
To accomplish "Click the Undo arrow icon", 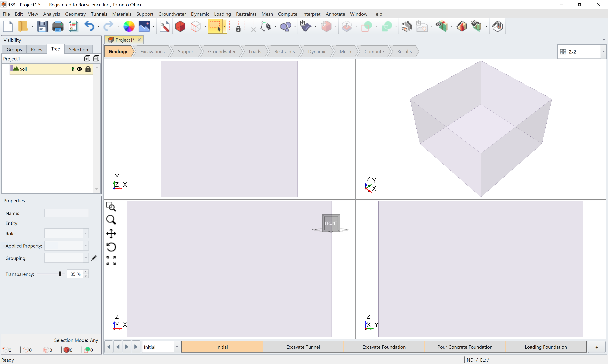I will pos(89,26).
